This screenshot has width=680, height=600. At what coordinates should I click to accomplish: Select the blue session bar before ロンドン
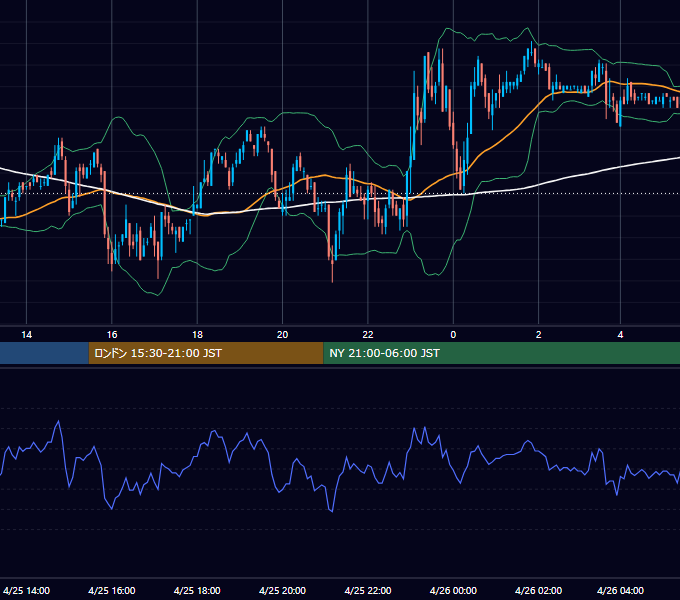coord(44,353)
